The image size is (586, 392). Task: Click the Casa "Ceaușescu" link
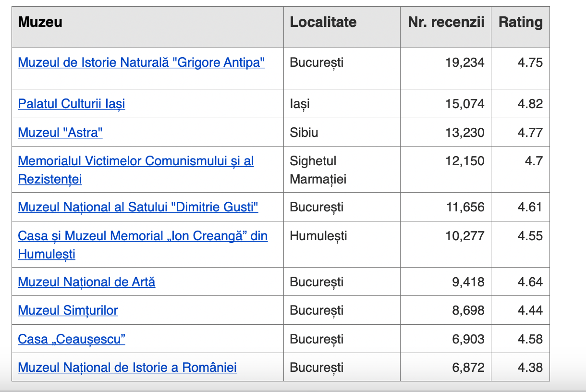72,339
